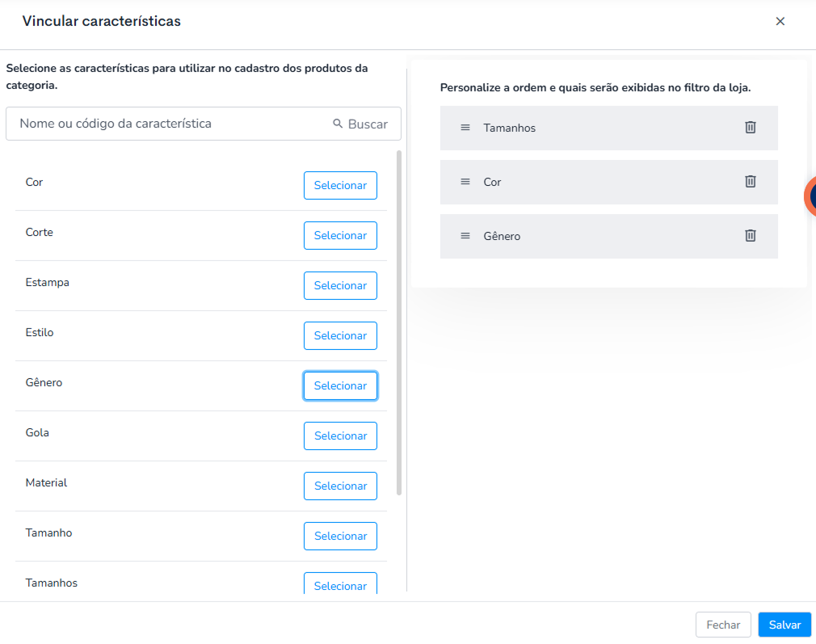Select the Gola characteristic

340,436
